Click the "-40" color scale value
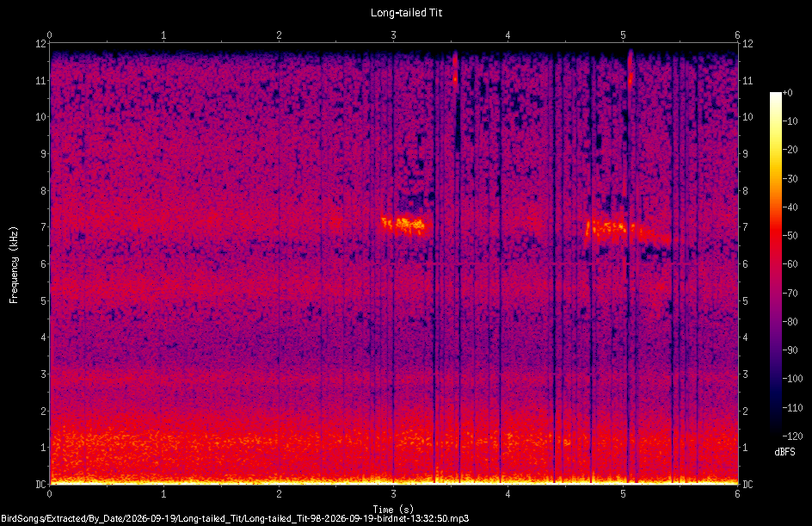 [790, 207]
